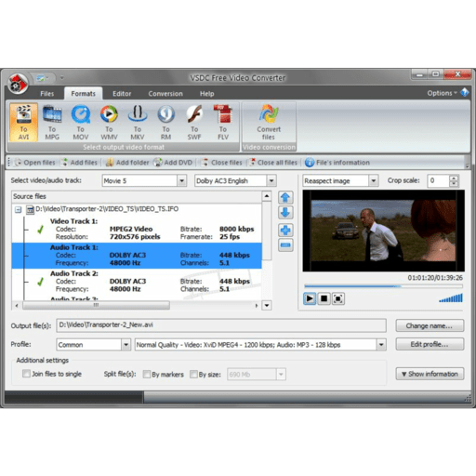Screen dimensions: 476x476
Task: Switch to the Formats tab
Action: point(83,94)
